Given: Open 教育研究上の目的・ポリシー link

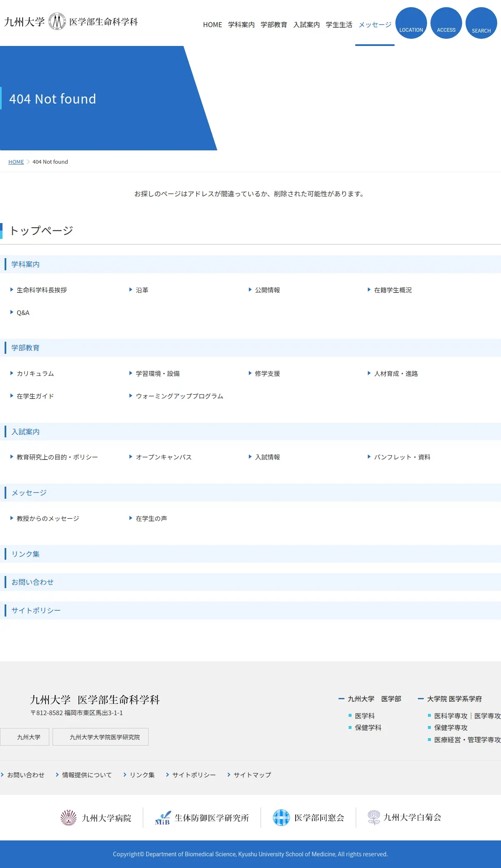Looking at the screenshot, I should pyautogui.click(x=57, y=457).
